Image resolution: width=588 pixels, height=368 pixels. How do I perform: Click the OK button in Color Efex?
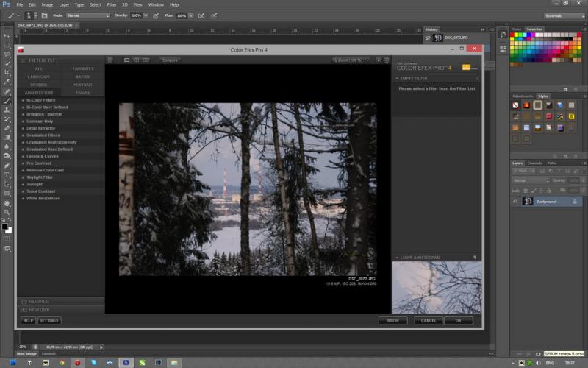tap(459, 321)
